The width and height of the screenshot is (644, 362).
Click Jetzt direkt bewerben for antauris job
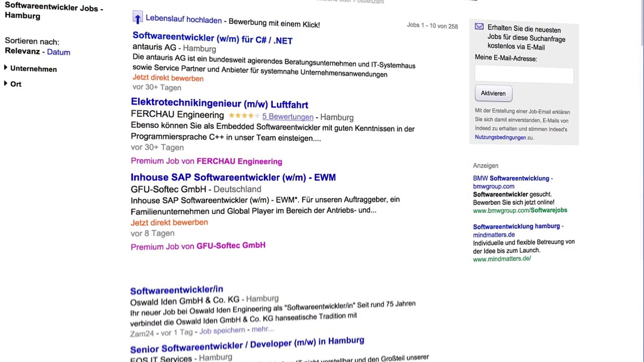click(168, 78)
